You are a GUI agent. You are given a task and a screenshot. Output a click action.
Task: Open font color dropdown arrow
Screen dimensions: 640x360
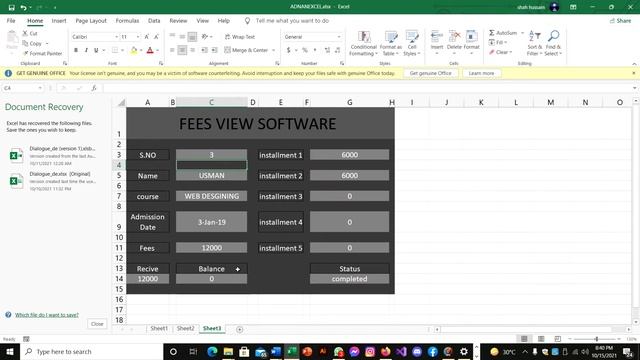click(157, 50)
